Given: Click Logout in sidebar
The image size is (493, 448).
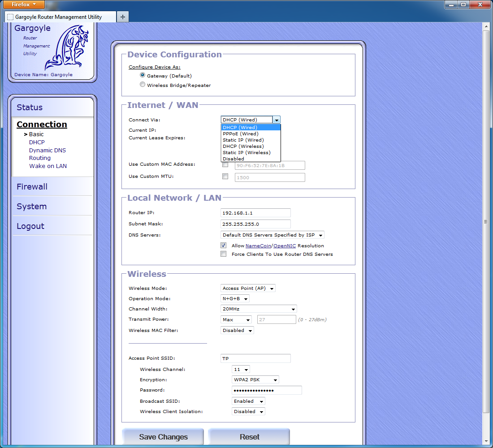Looking at the screenshot, I should (x=30, y=226).
